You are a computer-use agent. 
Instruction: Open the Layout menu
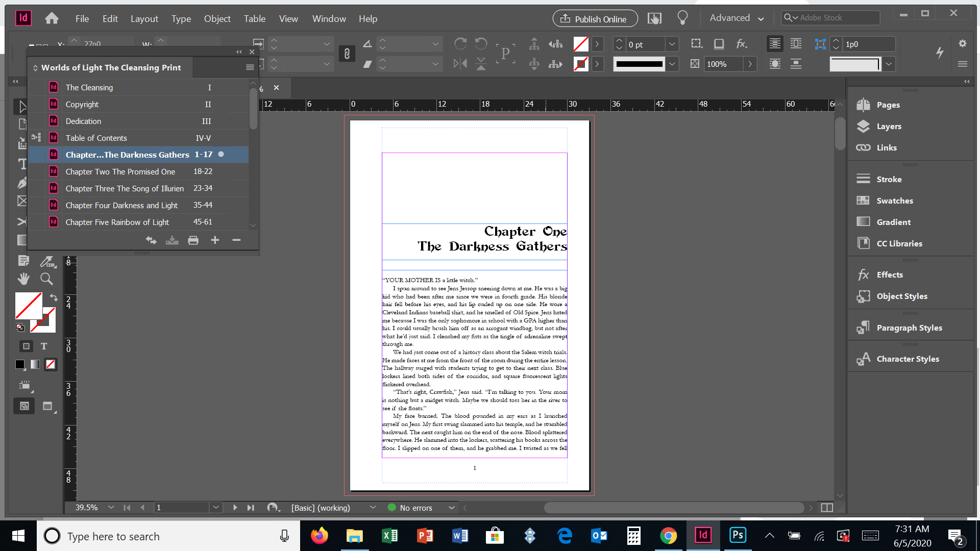(144, 18)
